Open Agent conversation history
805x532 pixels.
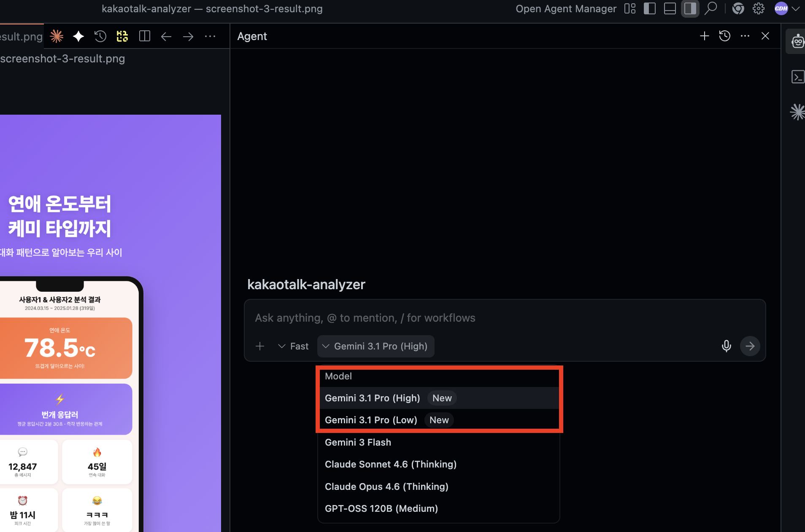point(725,36)
